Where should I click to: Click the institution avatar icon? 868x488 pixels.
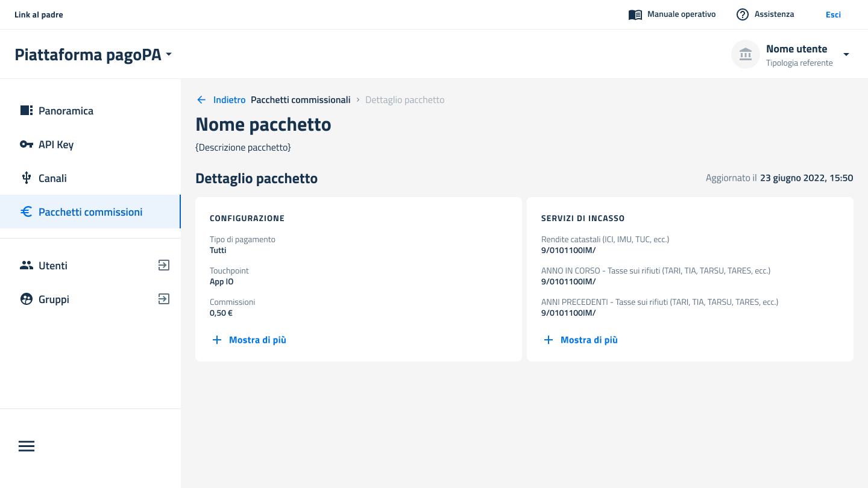[746, 54]
